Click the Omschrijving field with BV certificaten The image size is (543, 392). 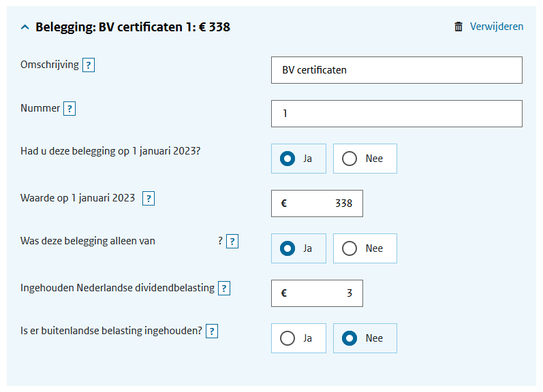397,70
